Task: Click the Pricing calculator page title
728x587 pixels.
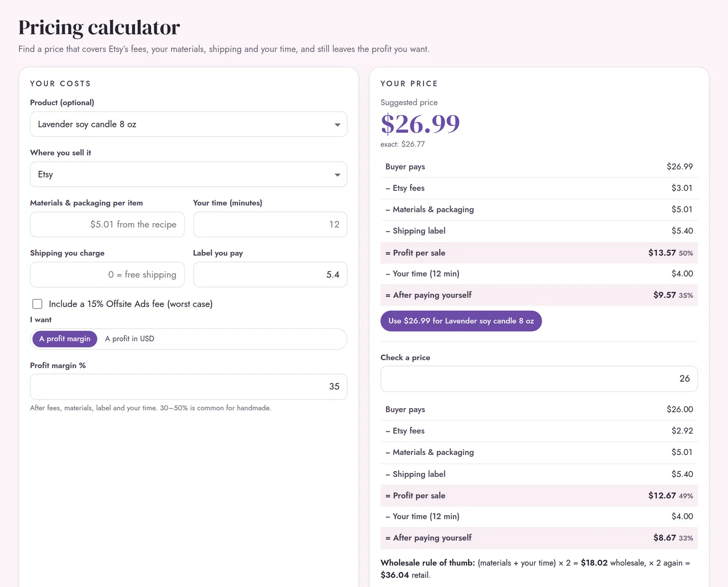Action: 99,28
